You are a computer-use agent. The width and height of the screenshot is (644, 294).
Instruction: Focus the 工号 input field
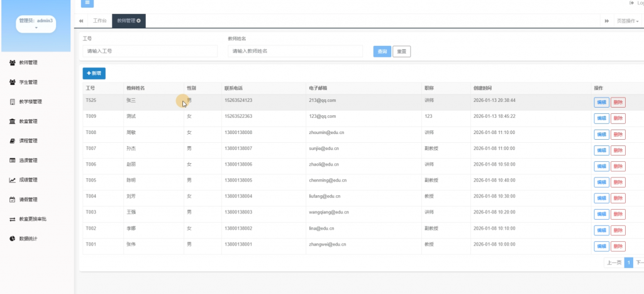click(x=150, y=52)
